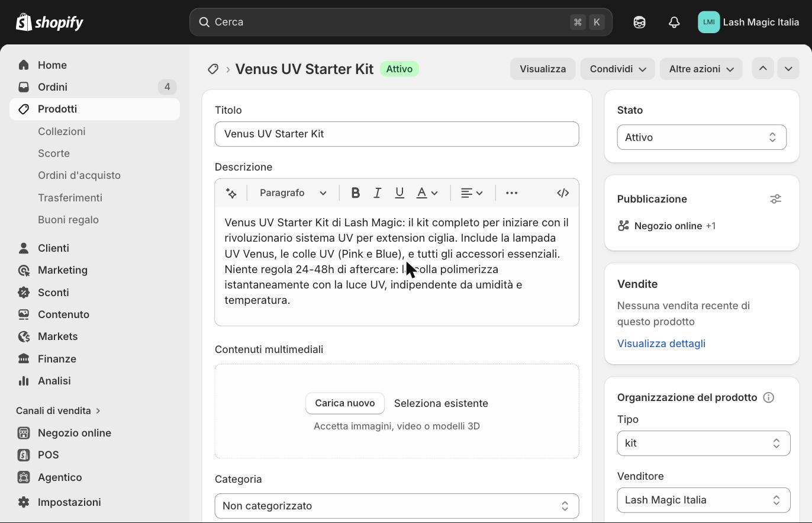The height and width of the screenshot is (523, 812).
Task: Click the Ordini icon in sidebar
Action: click(24, 87)
